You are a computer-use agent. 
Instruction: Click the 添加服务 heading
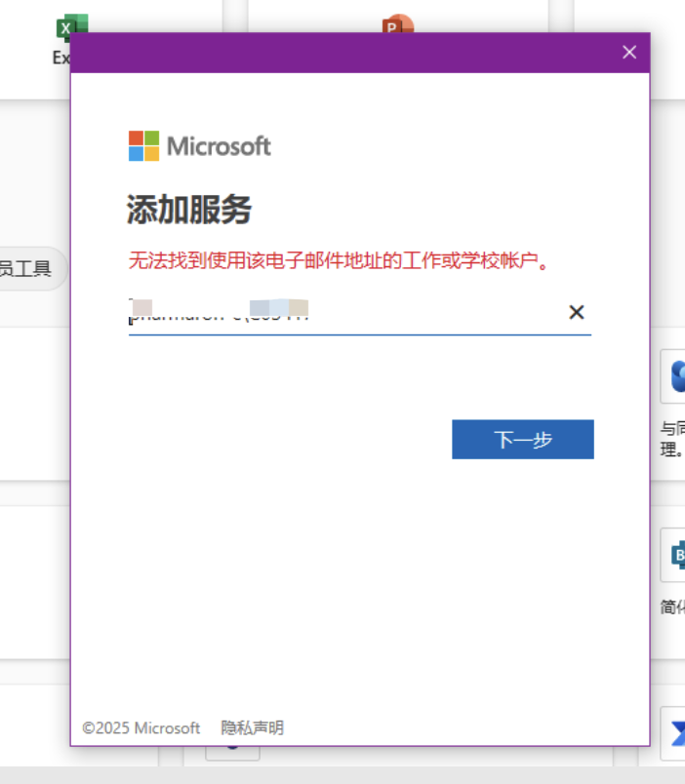tap(189, 209)
